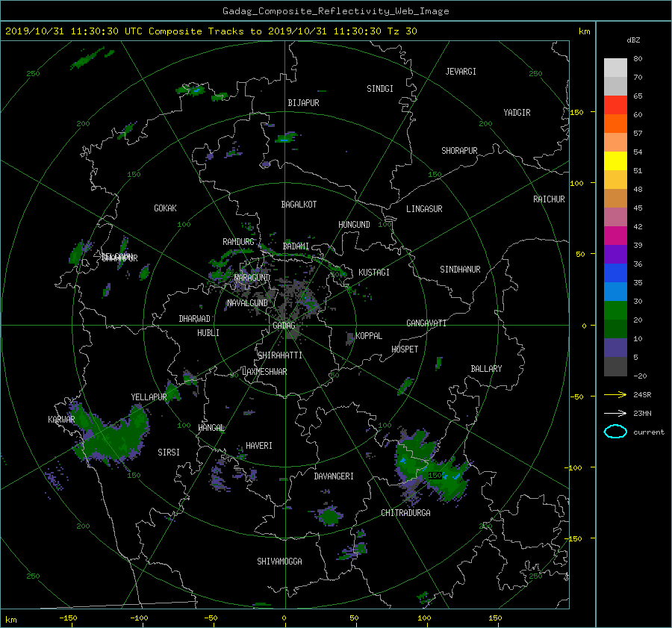Select the LAXMESHWAR label

pos(264,372)
